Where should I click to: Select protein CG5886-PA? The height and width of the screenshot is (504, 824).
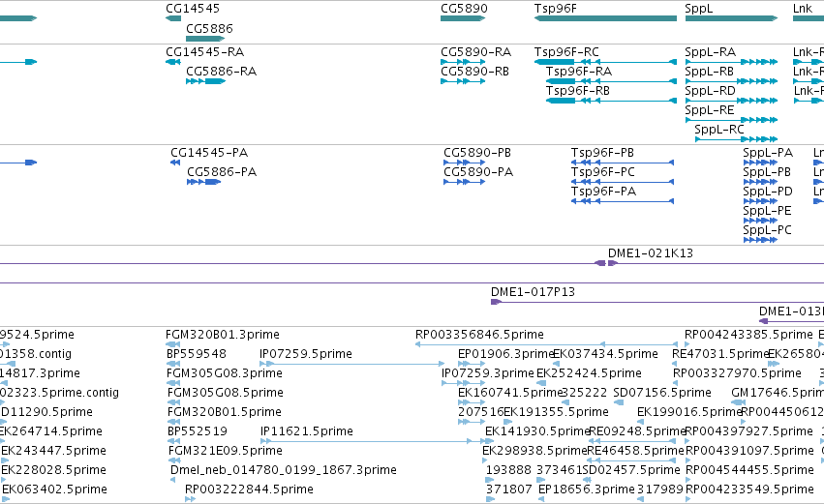(x=222, y=172)
